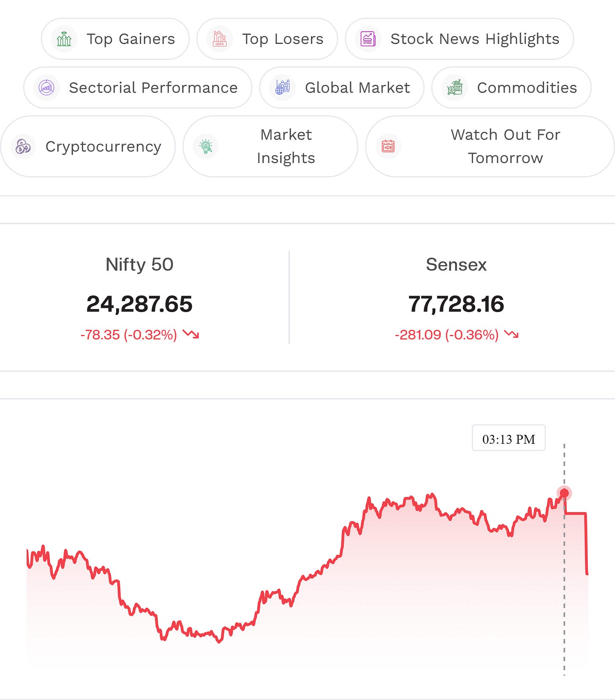Click the red marker dot on chart
615x700 pixels.
point(564,493)
